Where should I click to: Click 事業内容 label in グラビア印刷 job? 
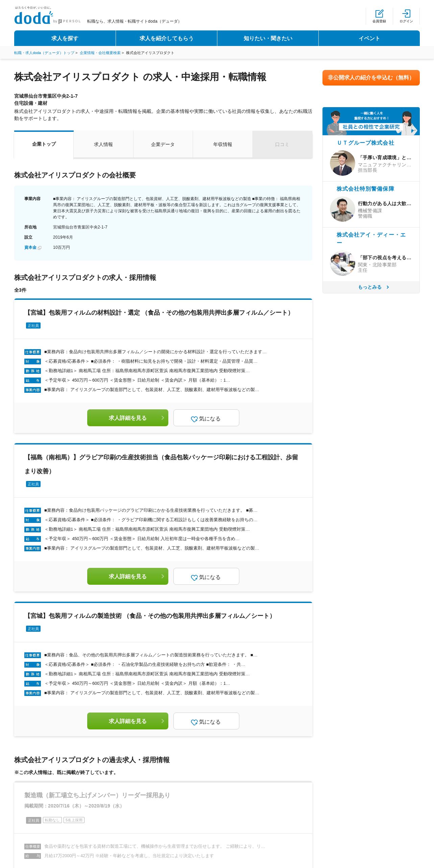coord(32,548)
